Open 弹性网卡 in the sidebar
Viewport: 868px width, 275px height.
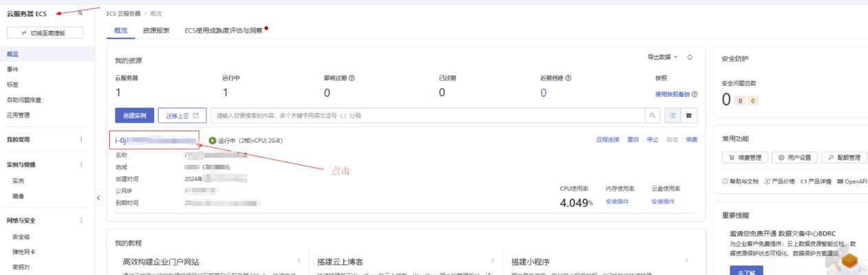point(24,252)
